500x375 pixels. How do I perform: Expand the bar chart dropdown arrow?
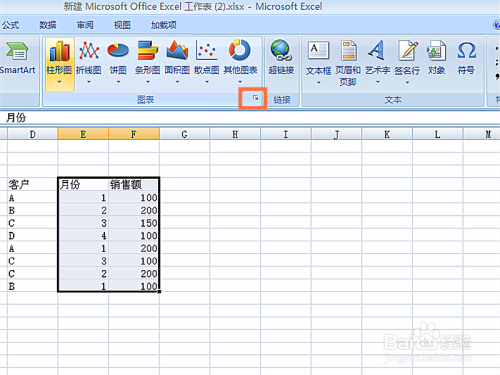point(148,82)
